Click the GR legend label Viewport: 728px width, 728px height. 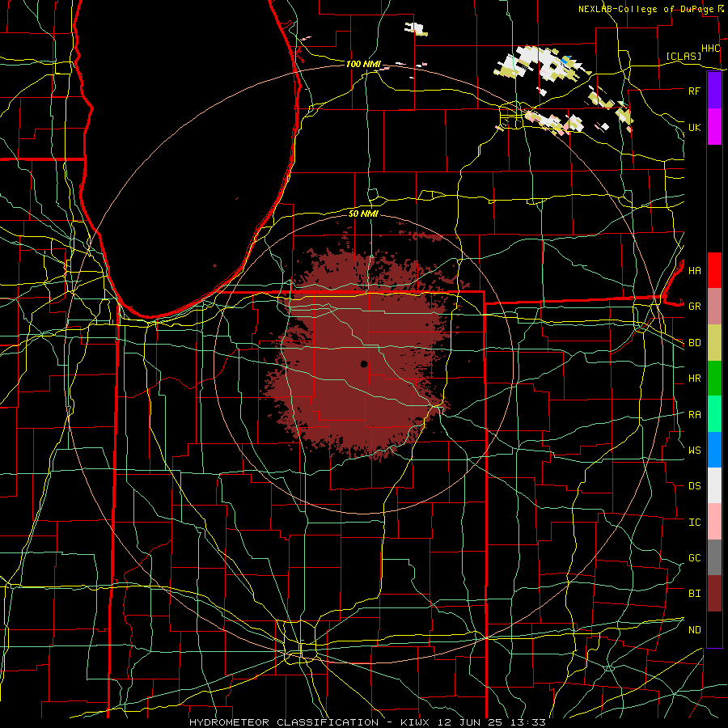pos(694,307)
